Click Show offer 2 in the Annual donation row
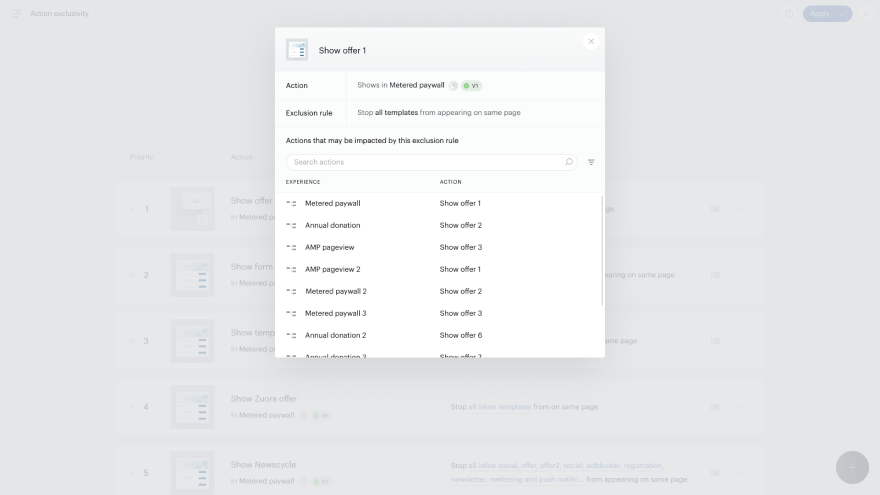Screen dimensions: 880x495 (461, 225)
